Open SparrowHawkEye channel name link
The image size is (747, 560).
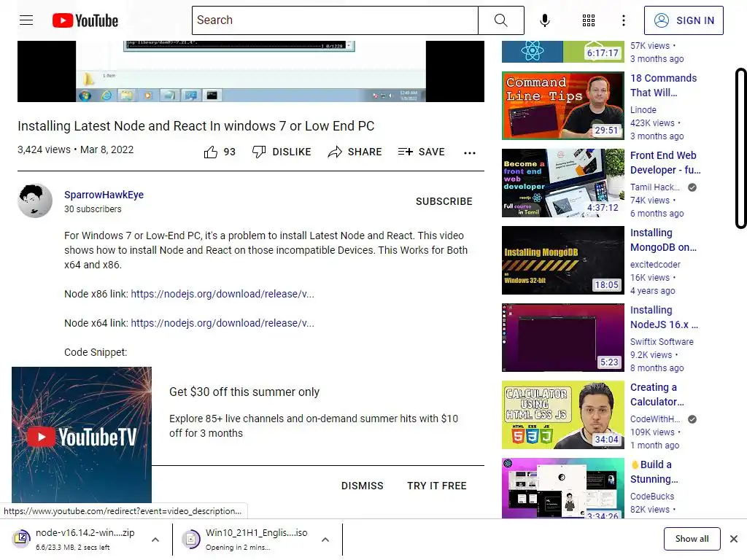coord(104,195)
